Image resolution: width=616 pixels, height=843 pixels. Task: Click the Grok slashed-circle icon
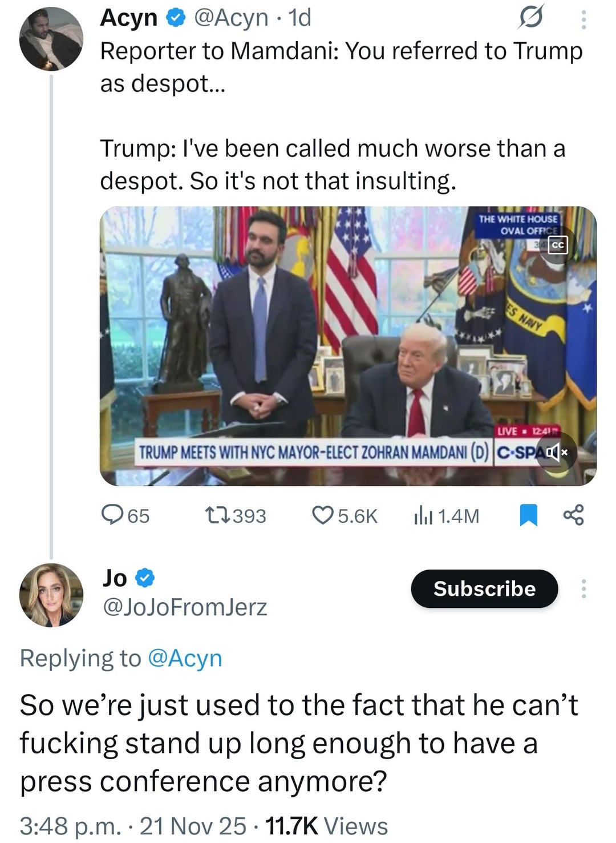530,19
